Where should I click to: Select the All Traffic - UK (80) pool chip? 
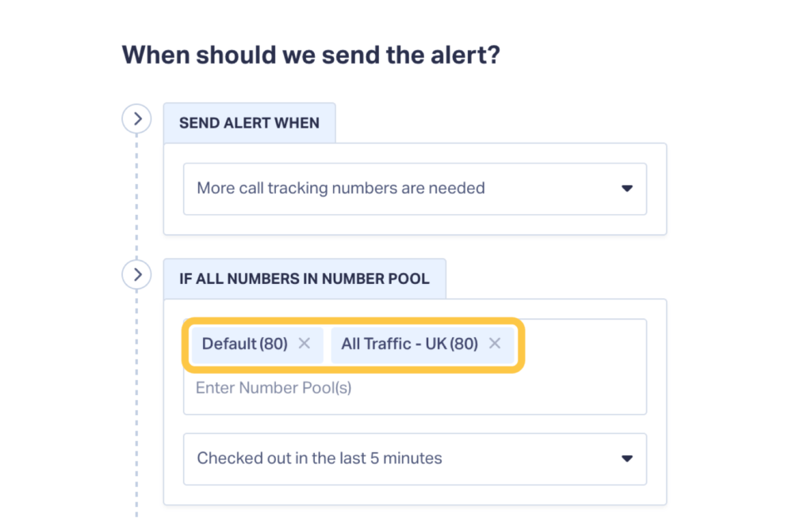click(x=409, y=344)
